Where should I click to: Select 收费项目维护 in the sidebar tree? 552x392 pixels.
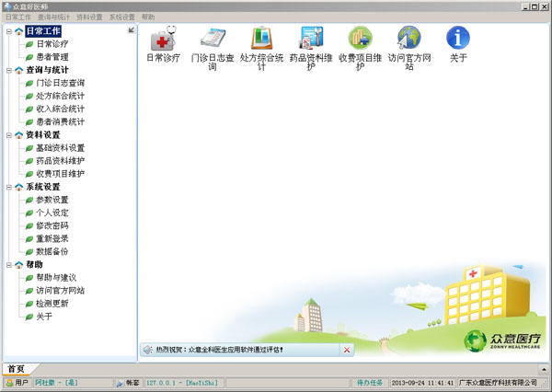(x=60, y=174)
